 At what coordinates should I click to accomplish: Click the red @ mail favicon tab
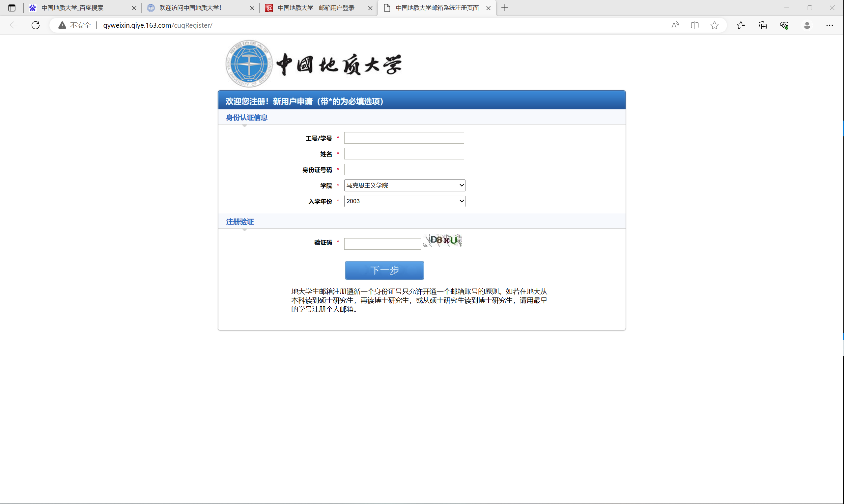pyautogui.click(x=269, y=8)
